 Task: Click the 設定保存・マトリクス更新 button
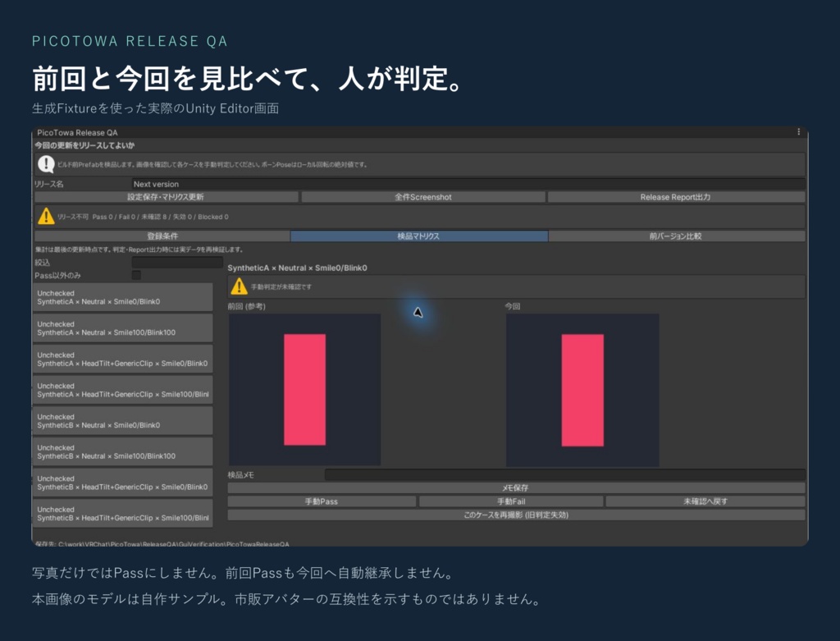pyautogui.click(x=166, y=197)
